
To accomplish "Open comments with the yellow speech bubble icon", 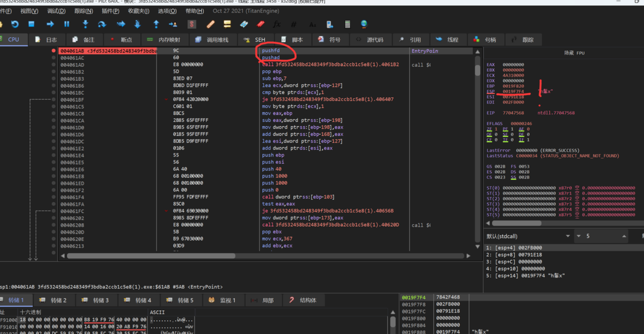I will pyautogui.click(x=227, y=24).
